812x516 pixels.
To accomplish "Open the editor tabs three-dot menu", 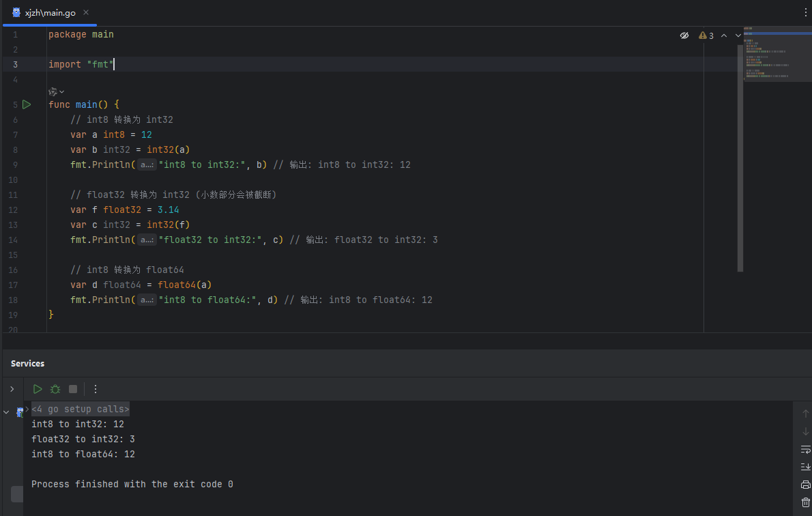I will click(x=805, y=12).
